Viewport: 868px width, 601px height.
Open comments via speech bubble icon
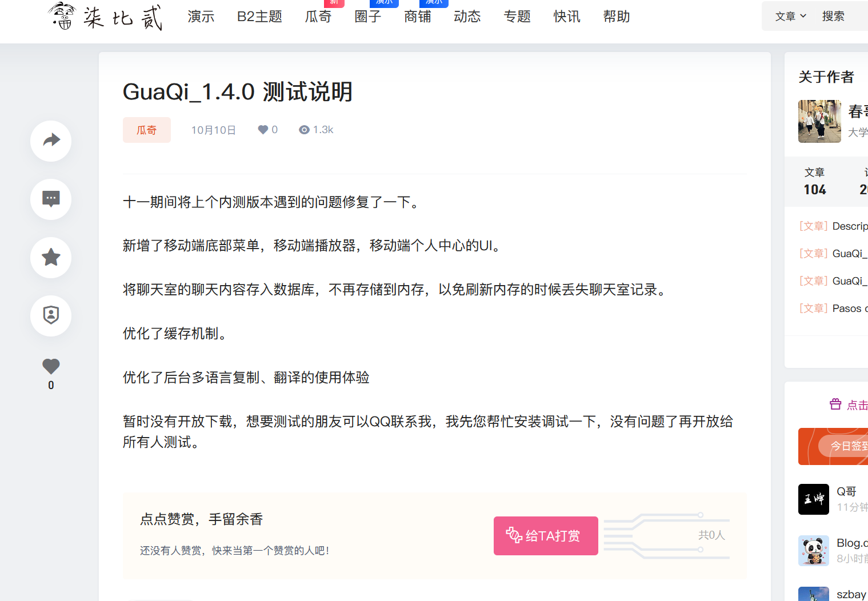(51, 199)
